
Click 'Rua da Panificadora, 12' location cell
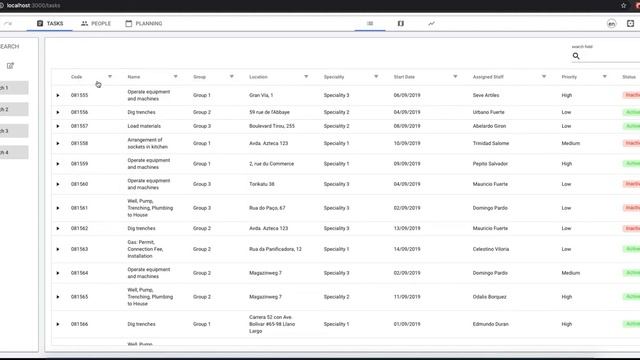275,249
